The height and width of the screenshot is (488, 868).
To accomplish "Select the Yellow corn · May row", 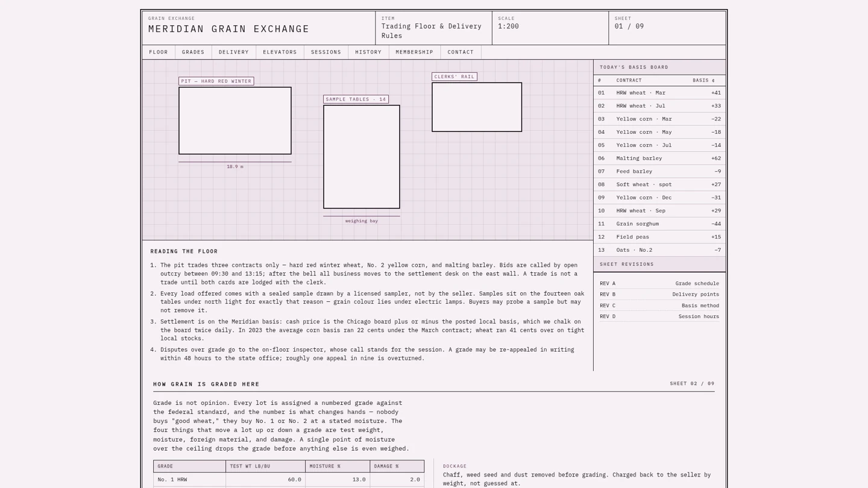I will [x=659, y=132].
